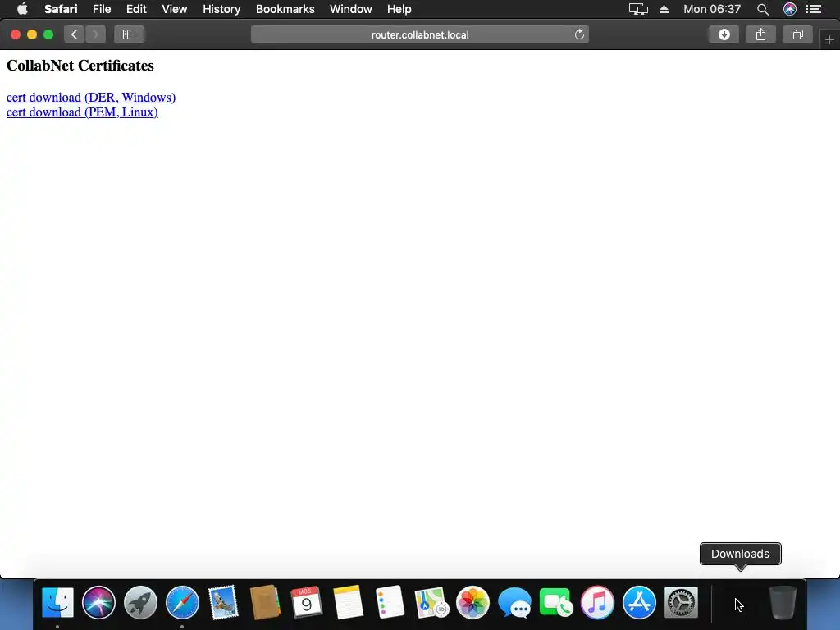Download the PEM Linux certificate
The width and height of the screenshot is (840, 630).
[82, 112]
